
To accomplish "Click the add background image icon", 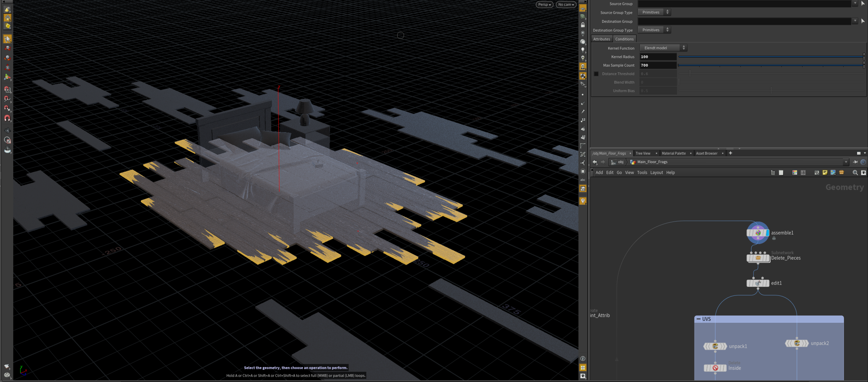I will (833, 173).
